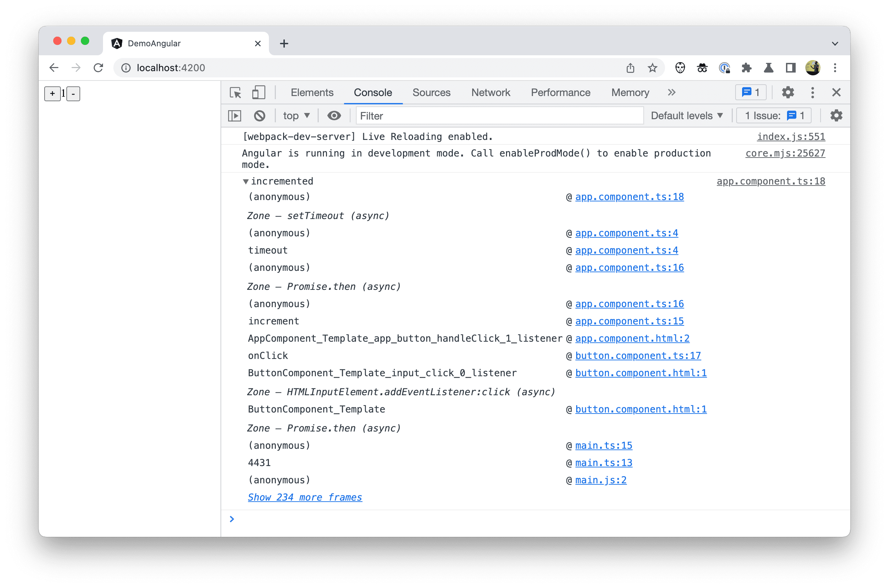Screen dimensions: 889x588
Task: Toggle the console sidebar icon
Action: click(235, 116)
